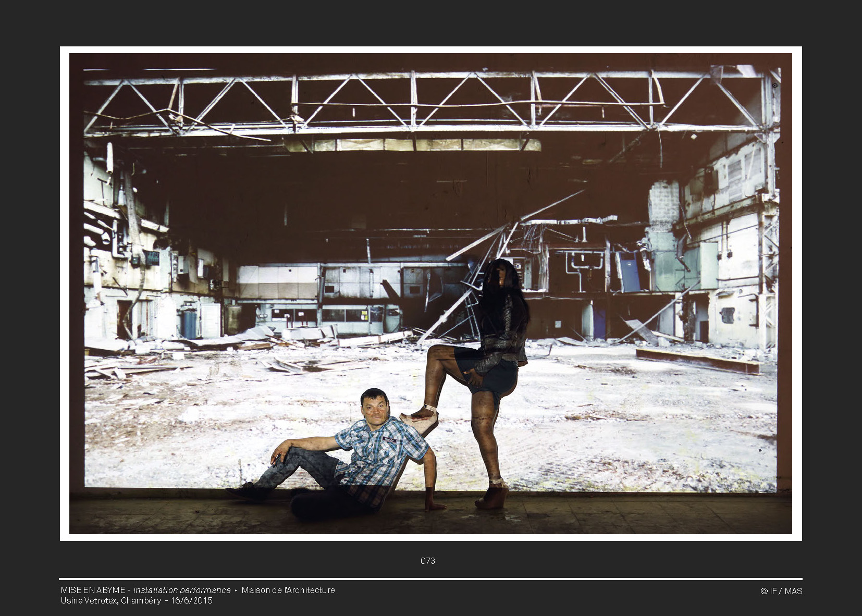This screenshot has height=616, width=862.
Task: Click the white horizontal rule above the caption
Action: [x=430, y=579]
